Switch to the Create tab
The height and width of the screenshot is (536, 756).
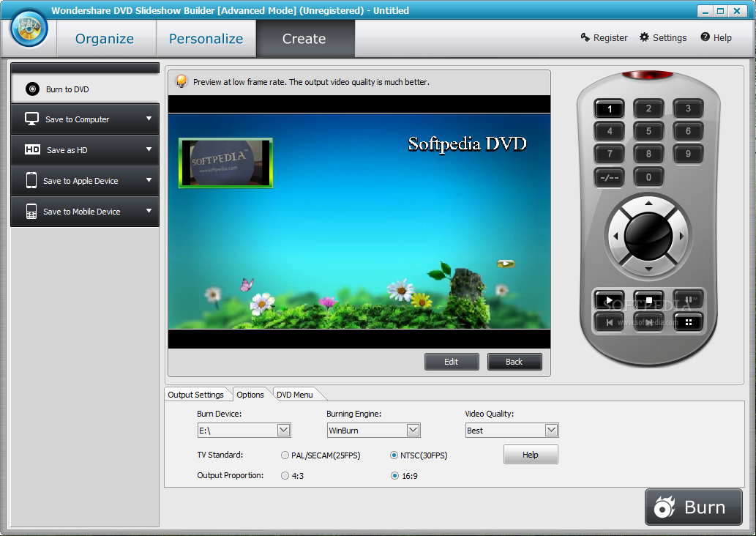304,39
